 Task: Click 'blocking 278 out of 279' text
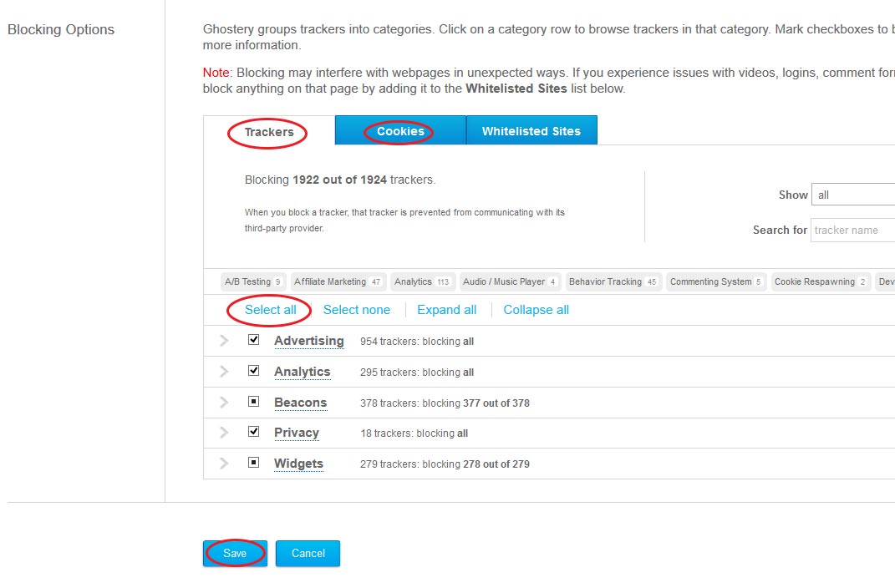click(476, 464)
